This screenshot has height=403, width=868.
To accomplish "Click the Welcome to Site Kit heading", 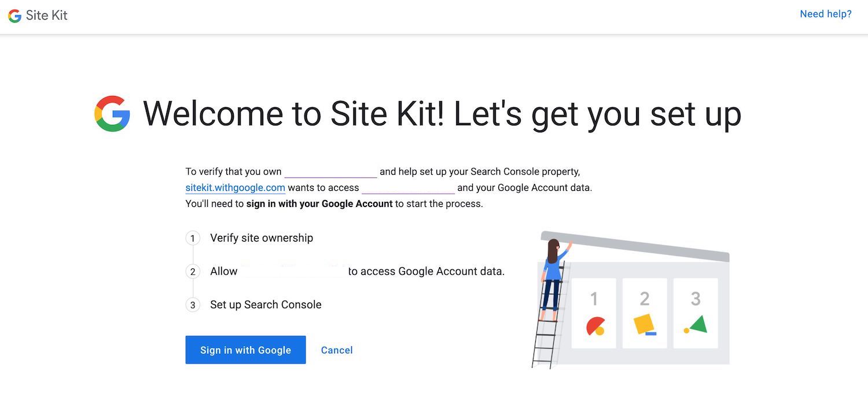I will click(x=442, y=113).
